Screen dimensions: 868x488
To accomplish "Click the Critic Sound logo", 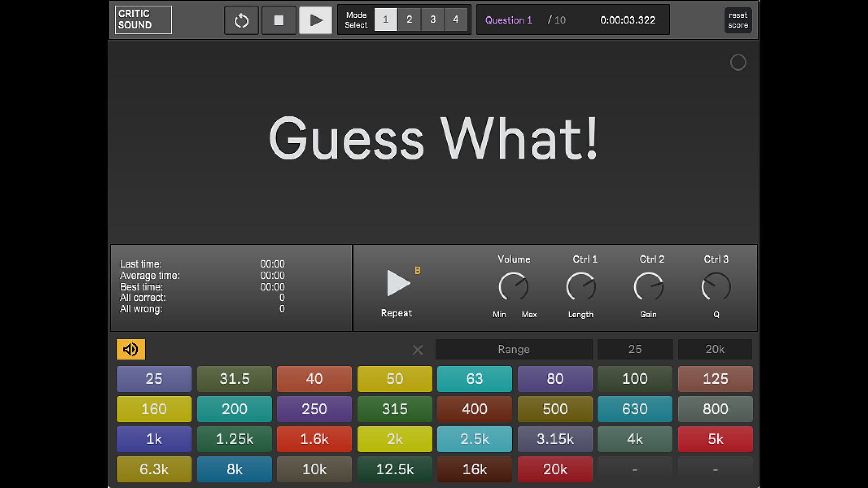I will pyautogui.click(x=143, y=20).
